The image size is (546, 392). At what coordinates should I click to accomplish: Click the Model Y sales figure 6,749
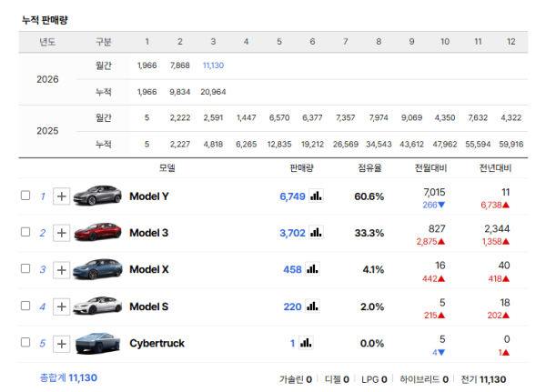[x=293, y=196]
